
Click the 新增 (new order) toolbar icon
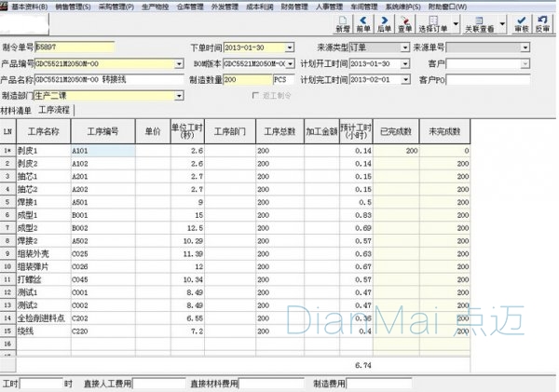[343, 24]
